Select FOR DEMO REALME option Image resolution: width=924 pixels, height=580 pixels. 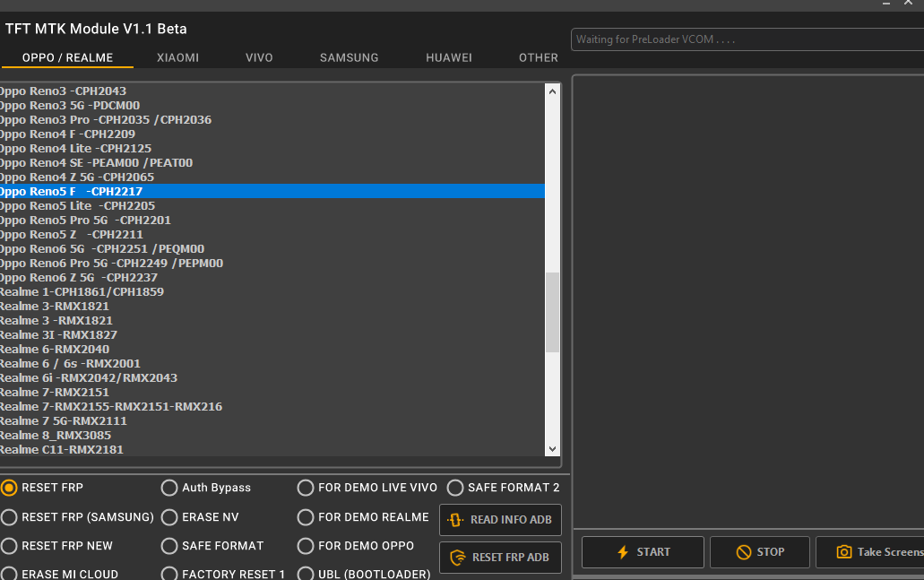pos(306,517)
